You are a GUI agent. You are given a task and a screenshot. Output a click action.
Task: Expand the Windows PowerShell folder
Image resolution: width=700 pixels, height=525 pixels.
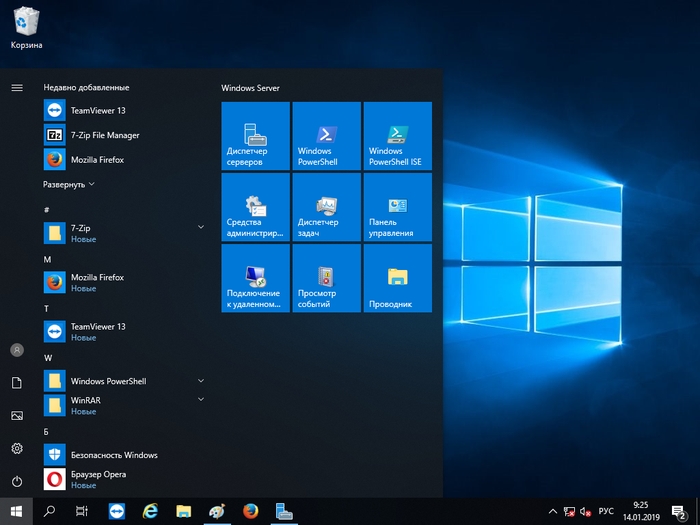coord(201,381)
